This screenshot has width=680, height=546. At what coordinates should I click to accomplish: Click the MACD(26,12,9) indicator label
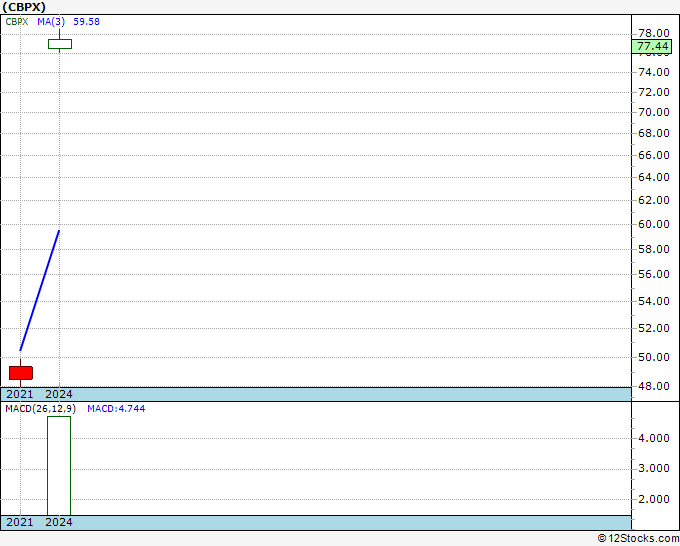click(41, 409)
